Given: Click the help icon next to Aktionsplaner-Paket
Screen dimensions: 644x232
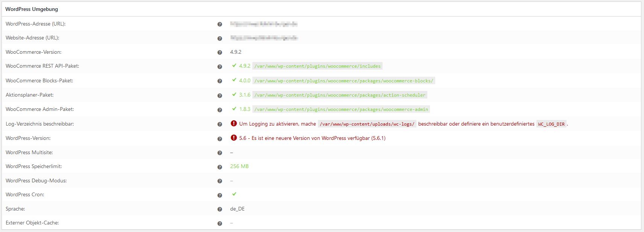Looking at the screenshot, I should pyautogui.click(x=220, y=96).
